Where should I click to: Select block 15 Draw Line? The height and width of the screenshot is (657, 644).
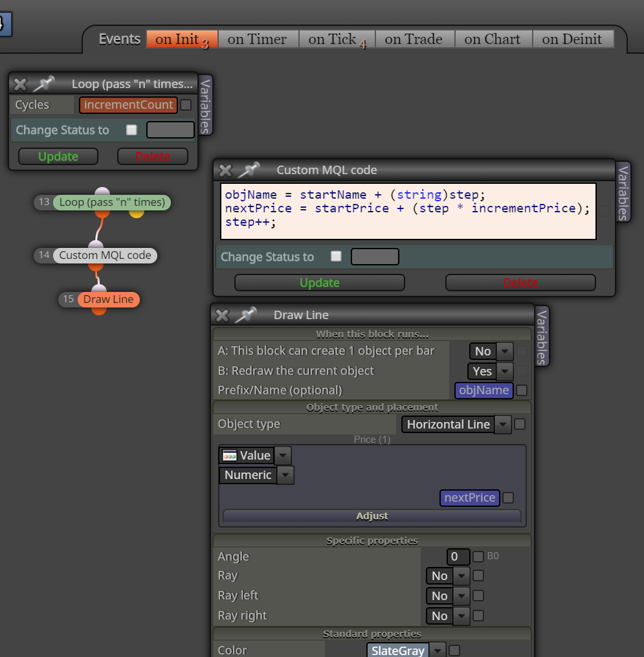[x=108, y=300]
